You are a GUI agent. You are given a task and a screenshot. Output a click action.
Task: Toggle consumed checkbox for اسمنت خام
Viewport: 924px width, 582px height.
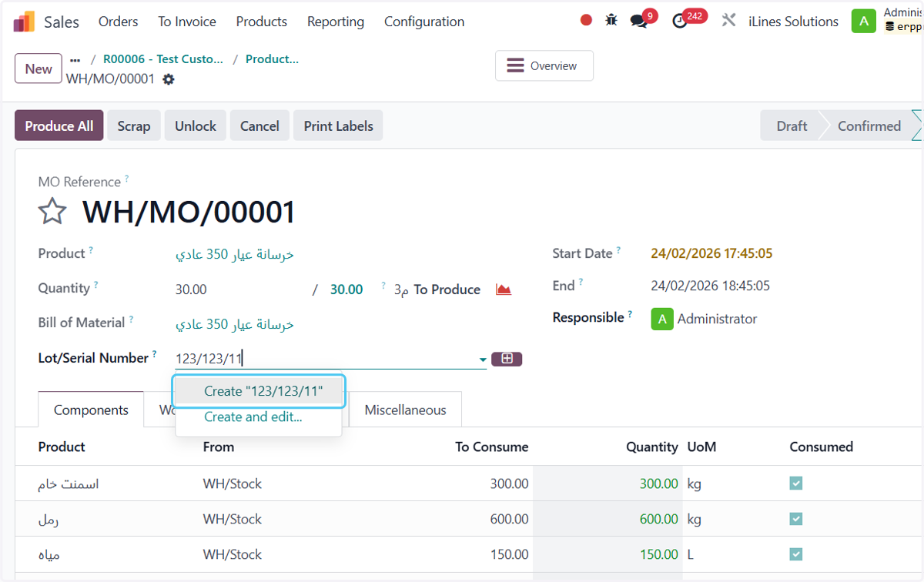[796, 483]
